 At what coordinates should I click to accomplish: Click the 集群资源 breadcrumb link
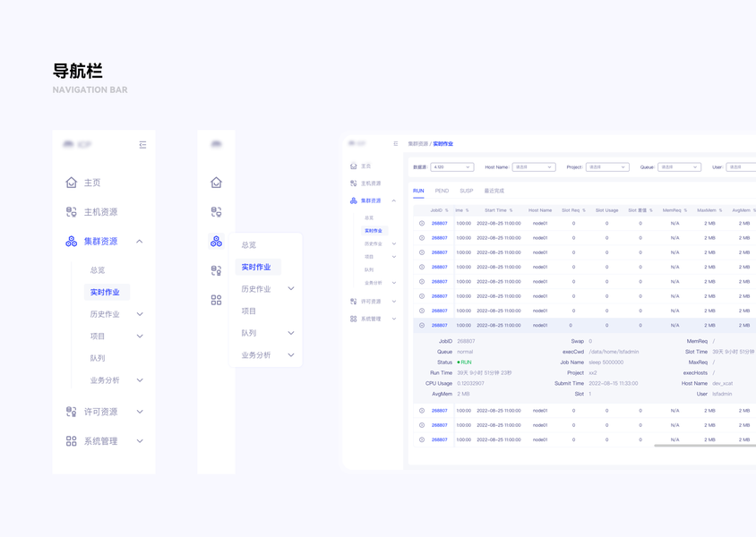pos(418,143)
